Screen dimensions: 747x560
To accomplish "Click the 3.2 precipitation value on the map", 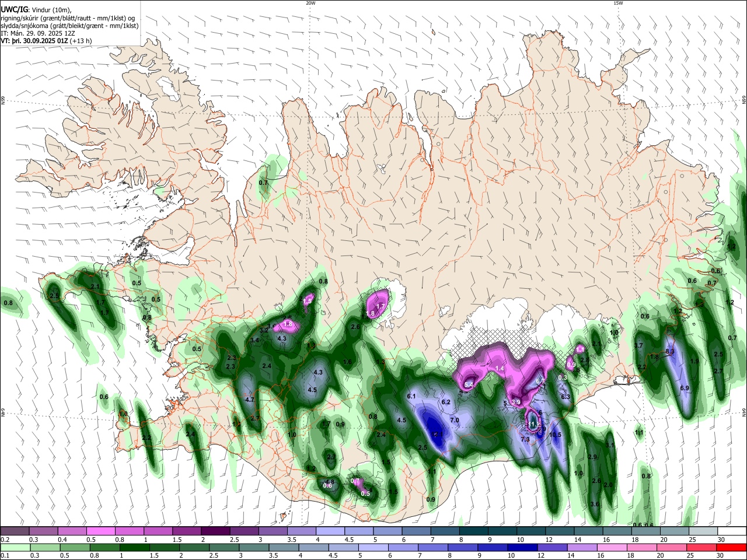I will [263, 331].
